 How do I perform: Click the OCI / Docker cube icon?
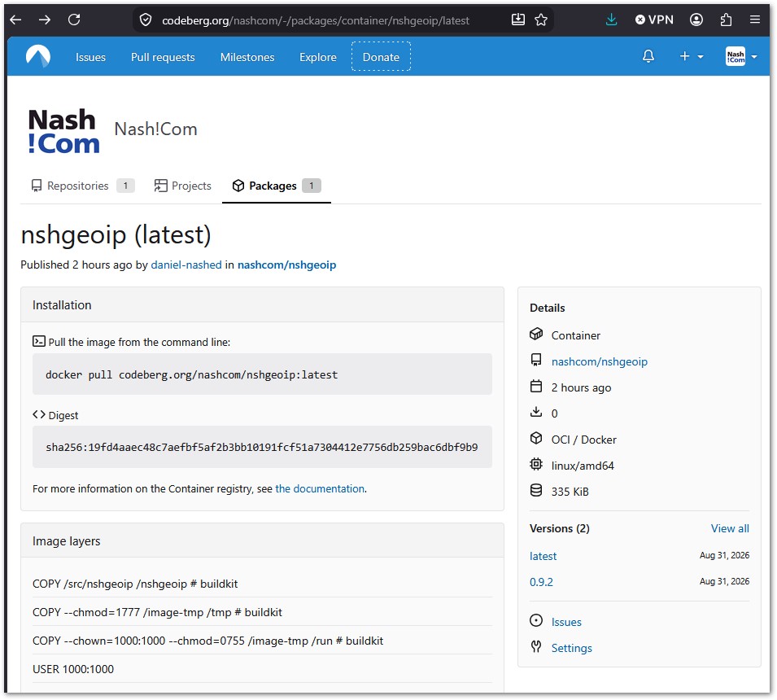536,438
